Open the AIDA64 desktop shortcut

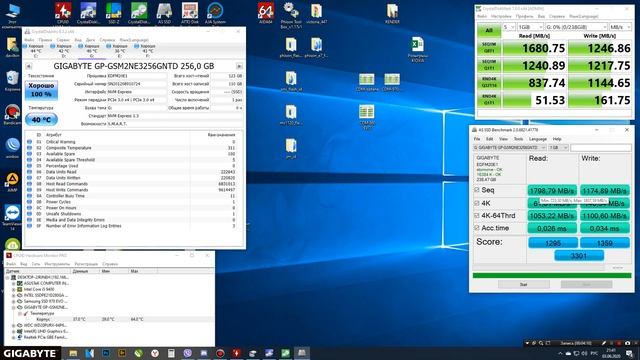[266, 12]
